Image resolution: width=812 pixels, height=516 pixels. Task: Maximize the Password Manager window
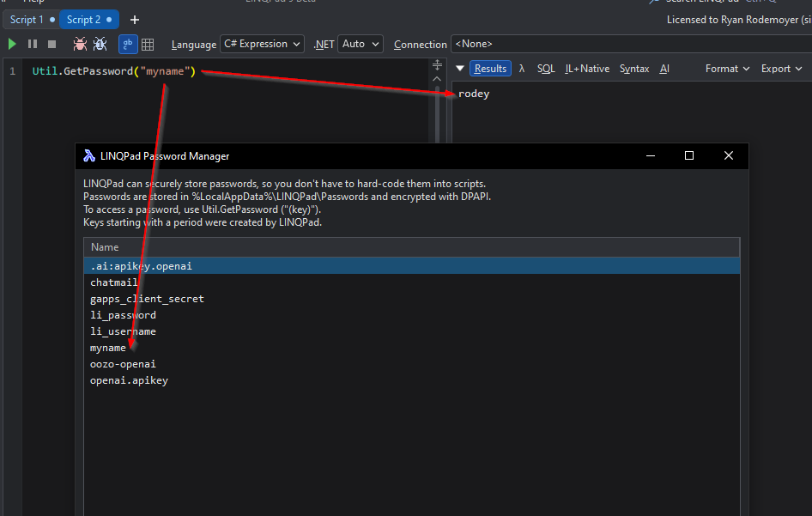(688, 155)
